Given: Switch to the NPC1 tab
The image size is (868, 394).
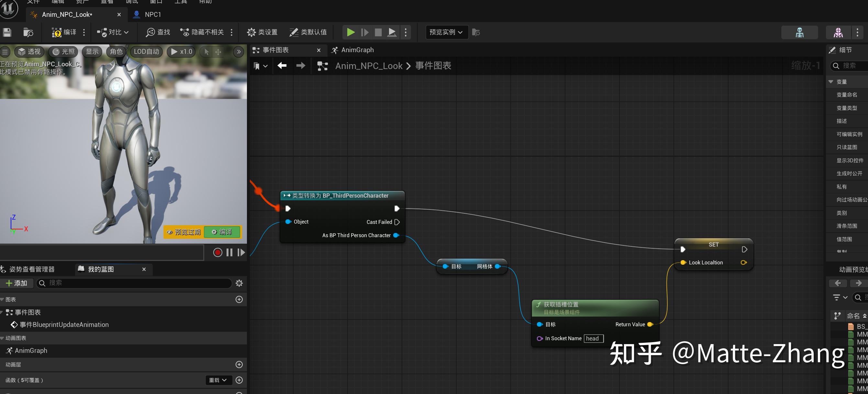Looking at the screenshot, I should point(152,15).
